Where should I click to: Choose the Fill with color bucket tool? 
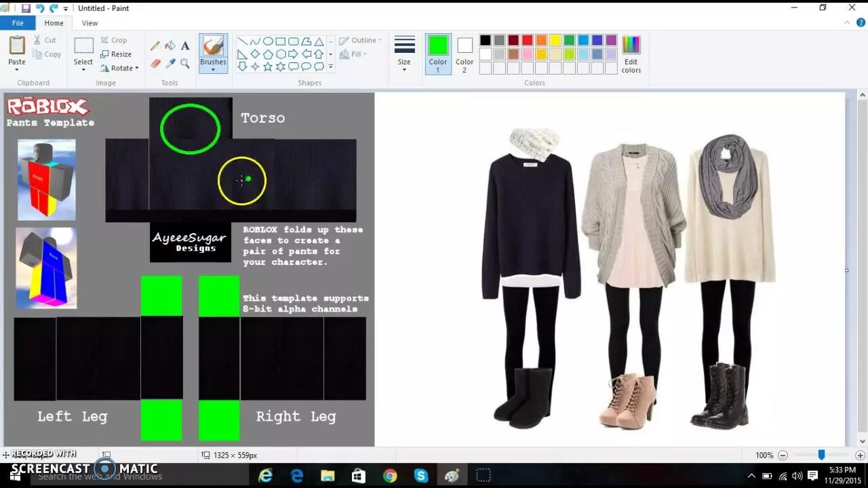(x=170, y=46)
